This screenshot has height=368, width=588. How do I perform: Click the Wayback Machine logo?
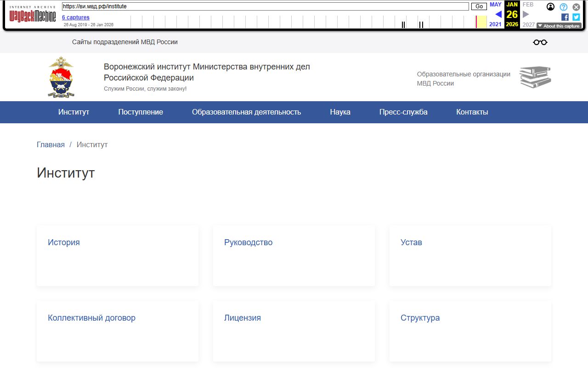tap(33, 15)
